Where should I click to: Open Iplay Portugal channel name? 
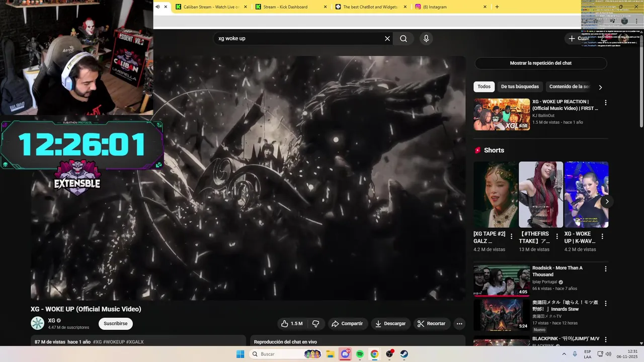click(544, 282)
